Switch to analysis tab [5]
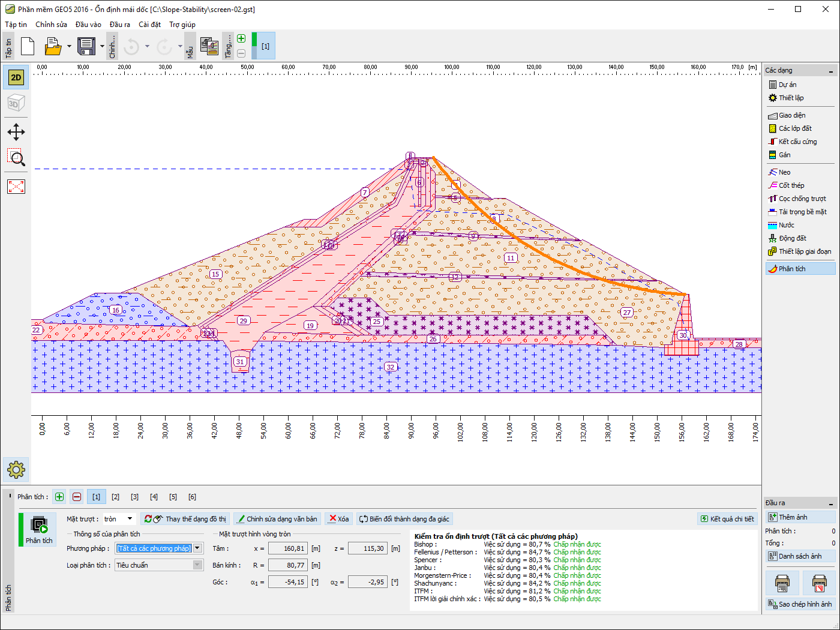The height and width of the screenshot is (630, 840). coord(173,497)
